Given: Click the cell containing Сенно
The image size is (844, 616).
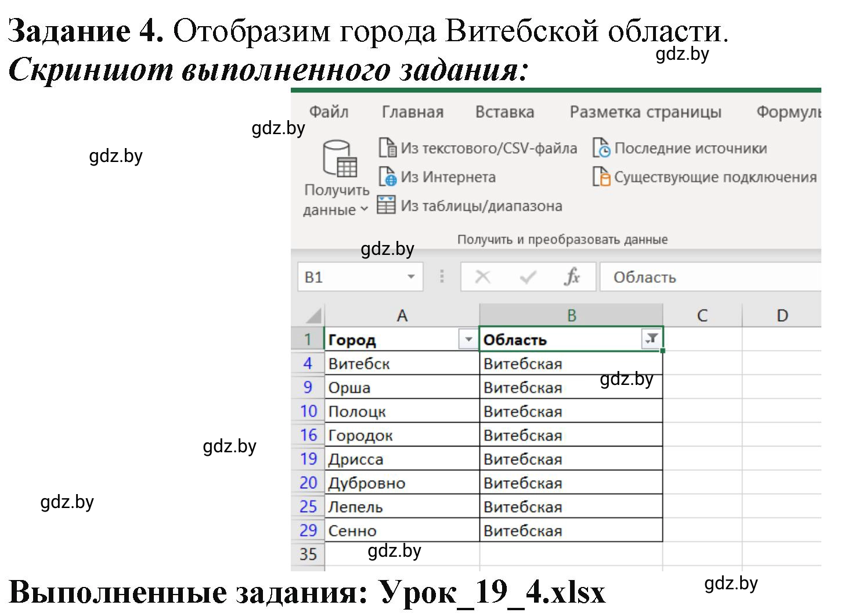Looking at the screenshot, I should (x=402, y=530).
